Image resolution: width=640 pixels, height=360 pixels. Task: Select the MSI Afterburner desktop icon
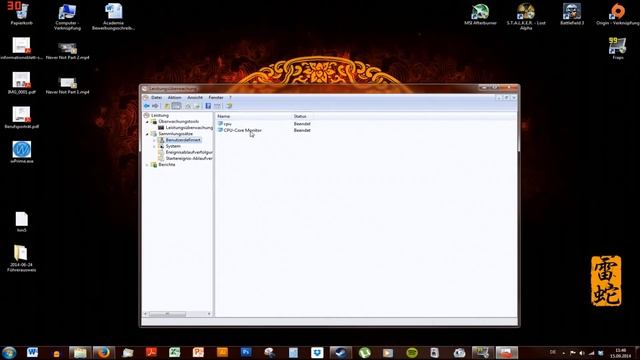(480, 14)
